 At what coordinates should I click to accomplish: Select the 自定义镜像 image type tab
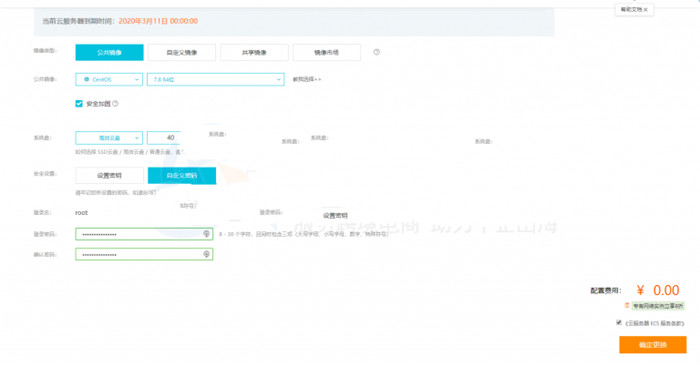tap(182, 52)
